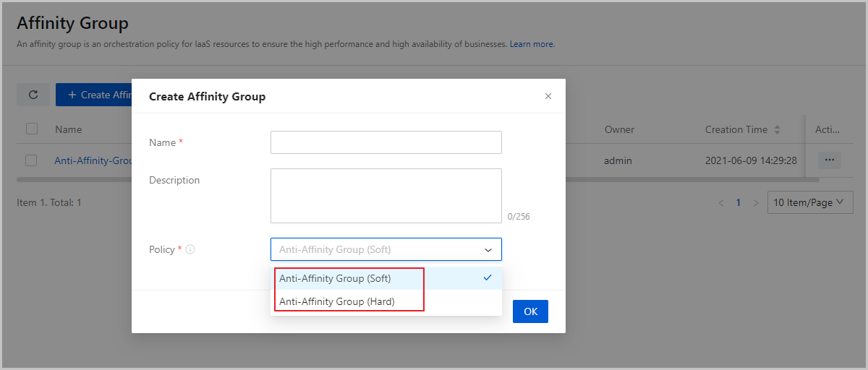Open the row actions ellipsis menu

pos(829,160)
